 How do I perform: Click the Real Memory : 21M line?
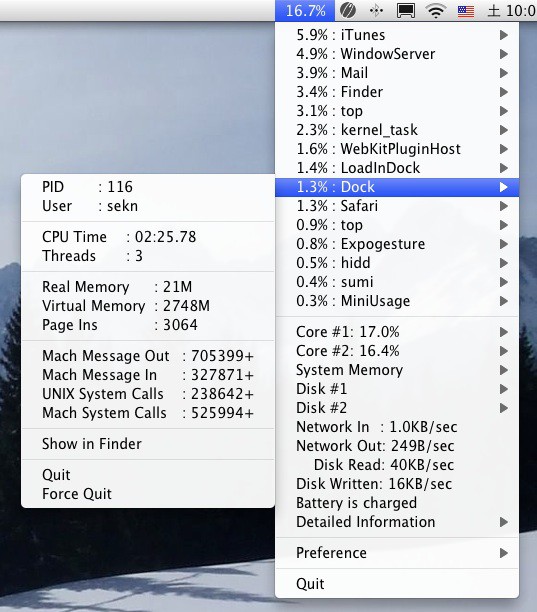[x=148, y=287]
